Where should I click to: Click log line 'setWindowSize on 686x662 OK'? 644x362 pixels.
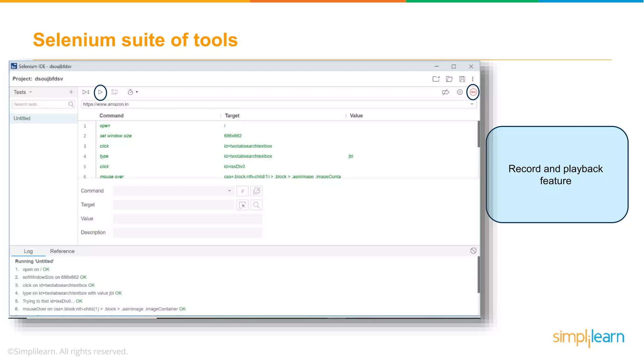pos(54,277)
